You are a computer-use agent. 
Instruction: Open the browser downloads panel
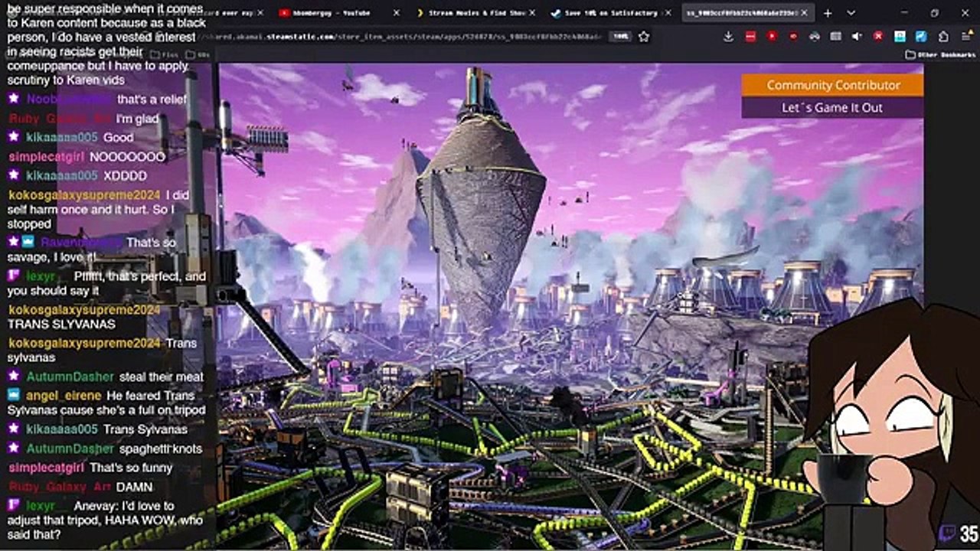(x=728, y=36)
